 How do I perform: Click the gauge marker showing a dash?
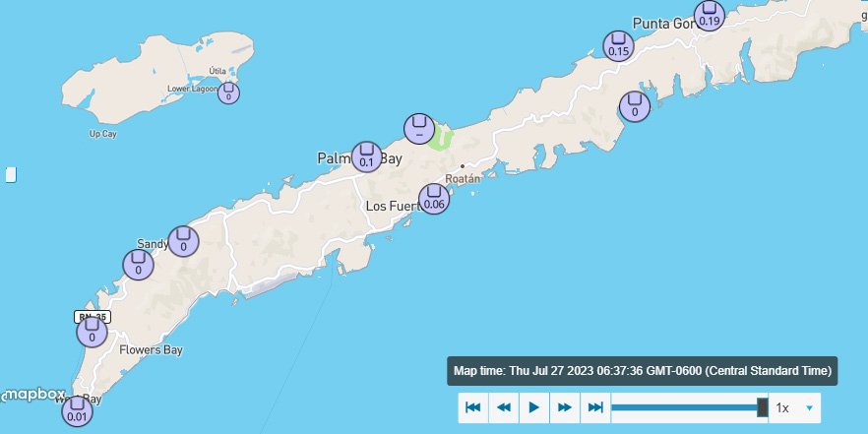coord(418,128)
